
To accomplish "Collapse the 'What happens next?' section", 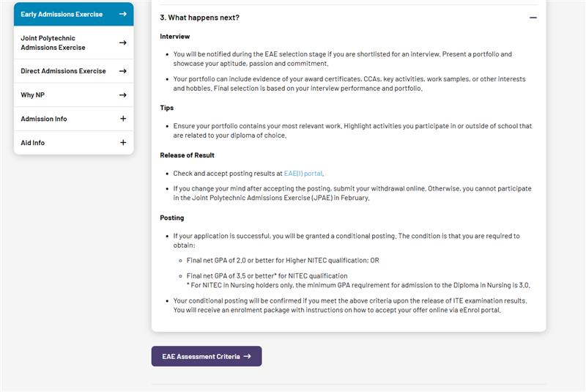I will pyautogui.click(x=533, y=18).
